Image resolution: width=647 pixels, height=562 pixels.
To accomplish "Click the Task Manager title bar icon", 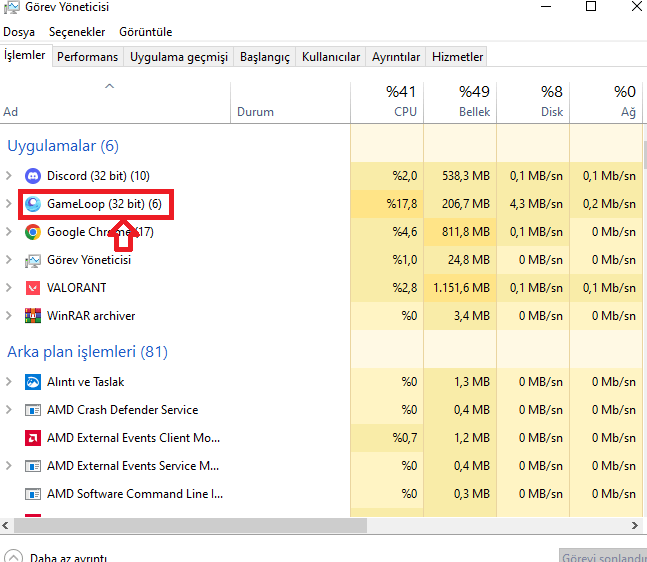I will (x=12, y=7).
